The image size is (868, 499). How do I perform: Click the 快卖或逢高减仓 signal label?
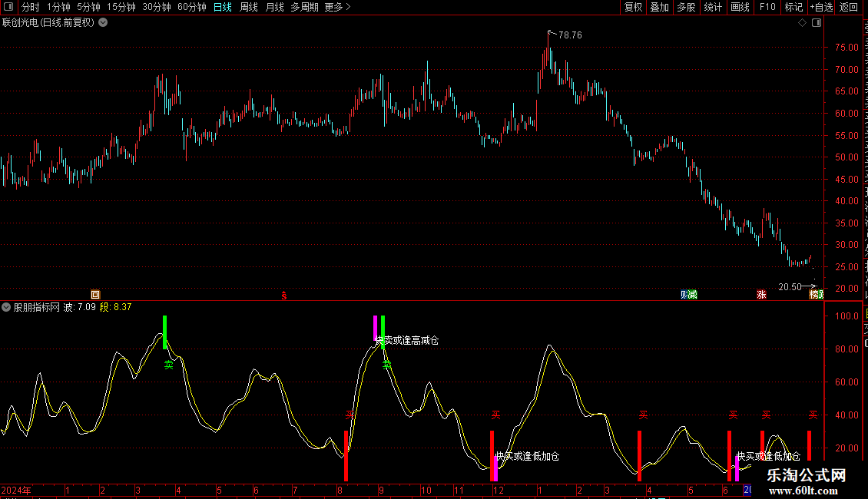coord(407,341)
